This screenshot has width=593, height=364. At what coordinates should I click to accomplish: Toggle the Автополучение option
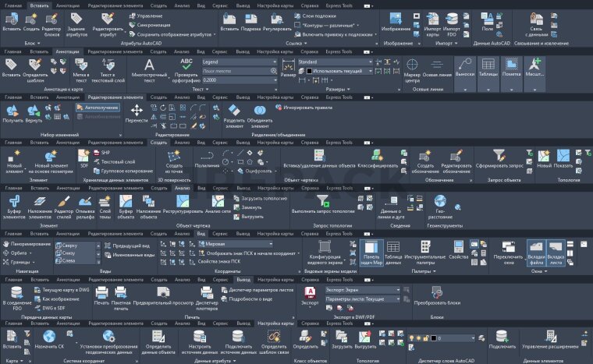[100, 108]
